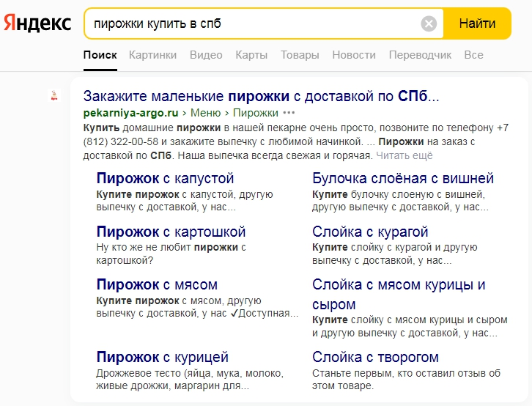Click the Пирожки breadcrumb link
The width and height of the screenshot is (532, 406).
point(256,113)
